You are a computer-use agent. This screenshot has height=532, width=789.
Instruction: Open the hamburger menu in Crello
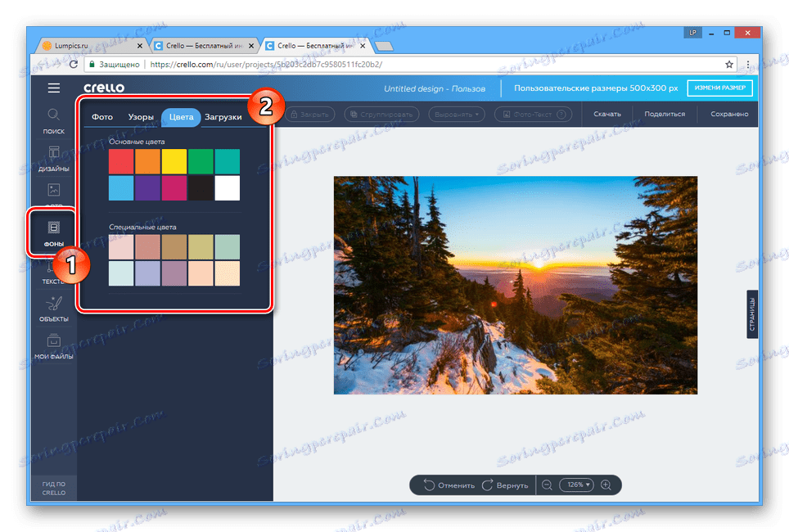[54, 88]
